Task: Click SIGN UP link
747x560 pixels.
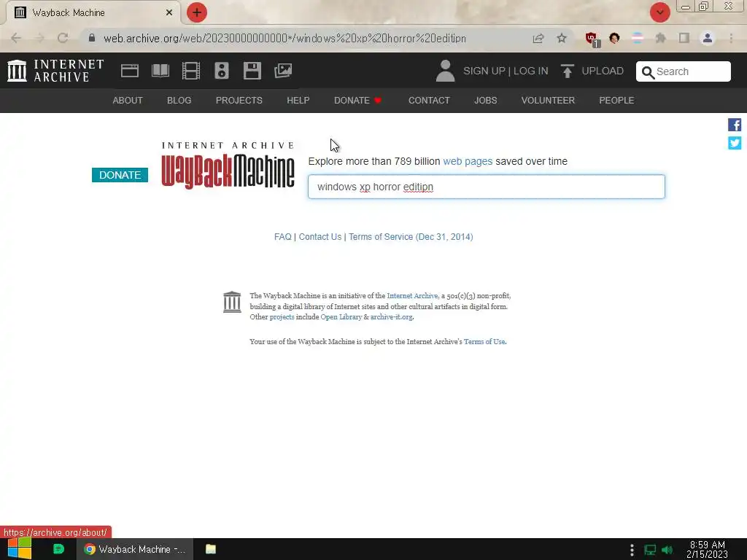Action: pos(484,71)
